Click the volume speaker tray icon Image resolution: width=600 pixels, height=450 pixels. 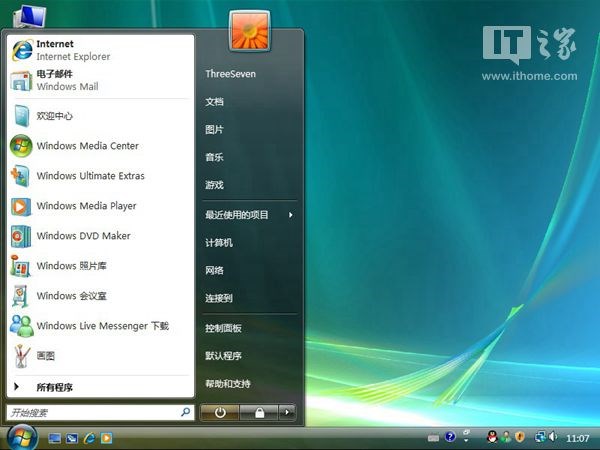pos(553,437)
